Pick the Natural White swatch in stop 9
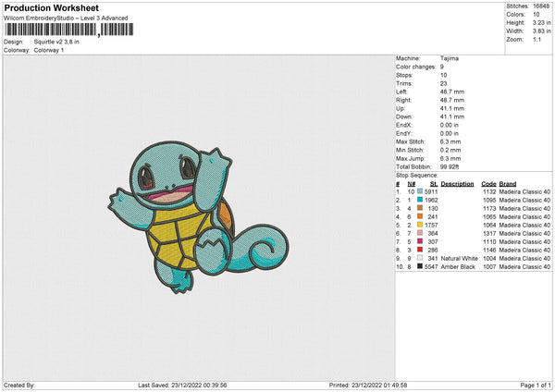This screenshot has height=392, width=555. [x=420, y=258]
